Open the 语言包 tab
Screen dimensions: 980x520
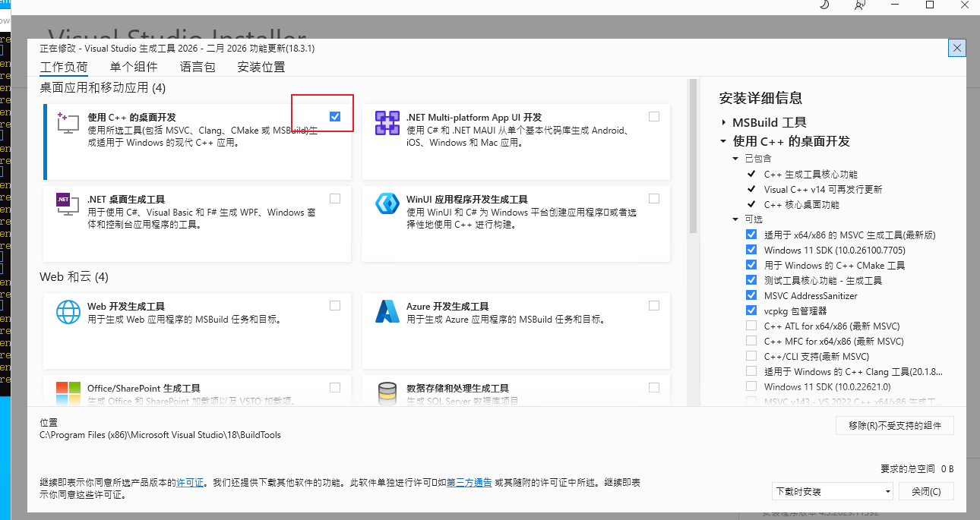pos(198,67)
